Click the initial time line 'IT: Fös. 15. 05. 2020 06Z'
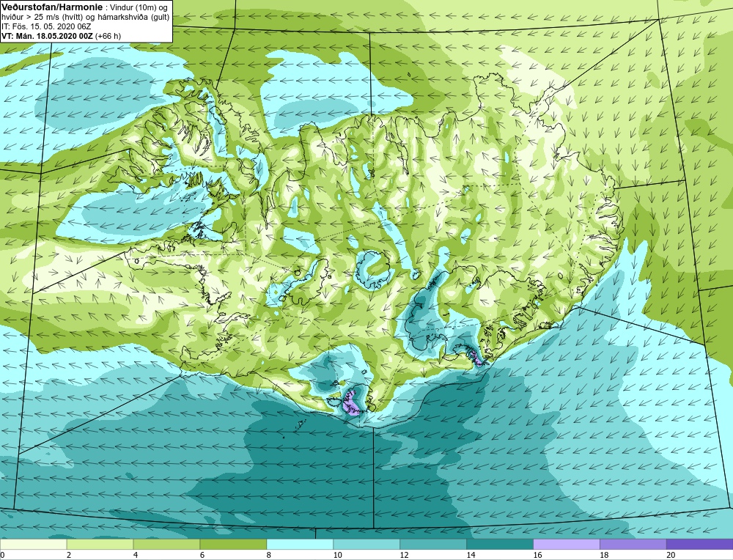 tap(46, 26)
